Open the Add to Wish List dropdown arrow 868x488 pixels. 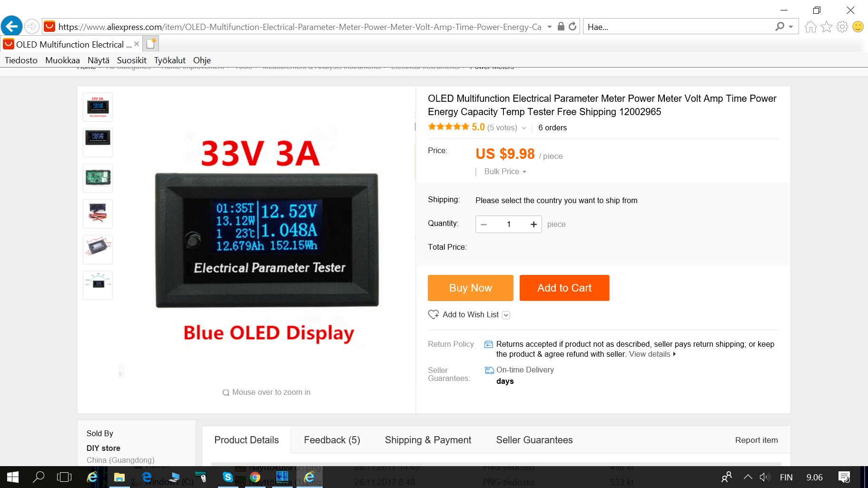click(x=506, y=315)
